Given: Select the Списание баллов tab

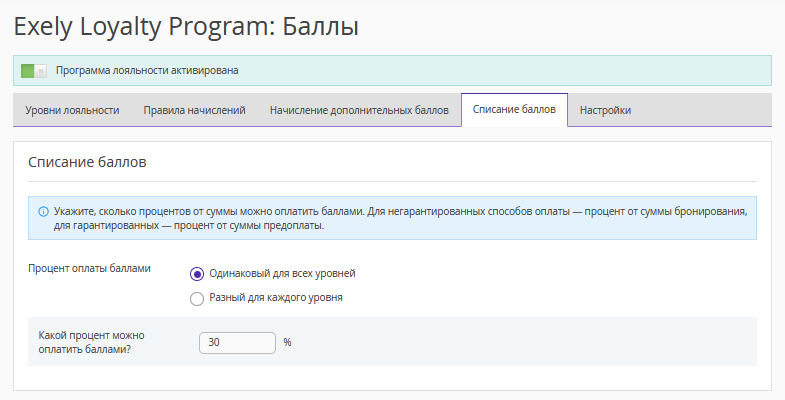Looking at the screenshot, I should [x=514, y=110].
